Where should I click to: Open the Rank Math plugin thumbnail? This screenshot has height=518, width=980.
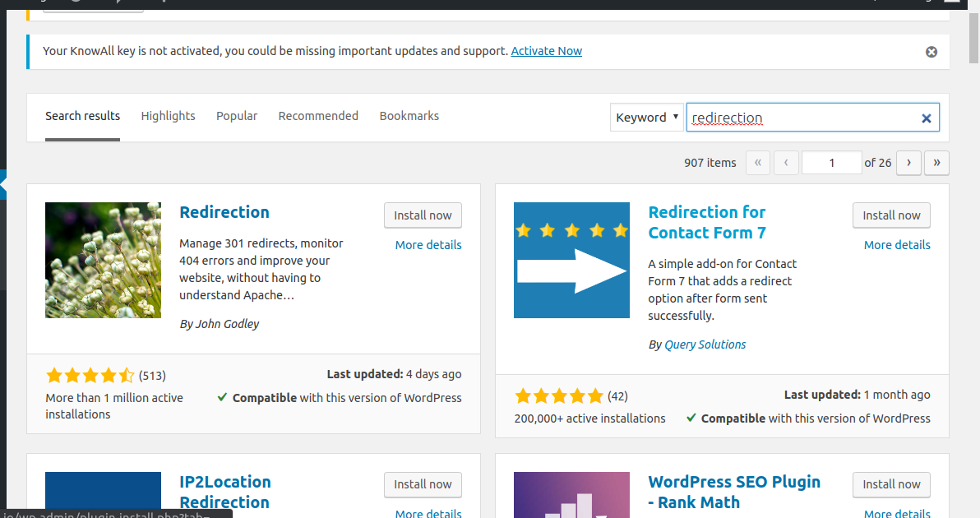pyautogui.click(x=572, y=495)
